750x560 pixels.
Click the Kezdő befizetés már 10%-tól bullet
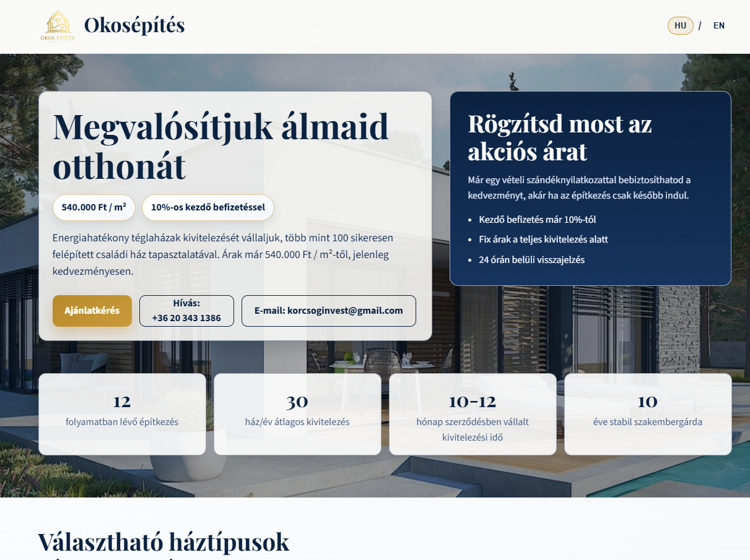tap(537, 219)
